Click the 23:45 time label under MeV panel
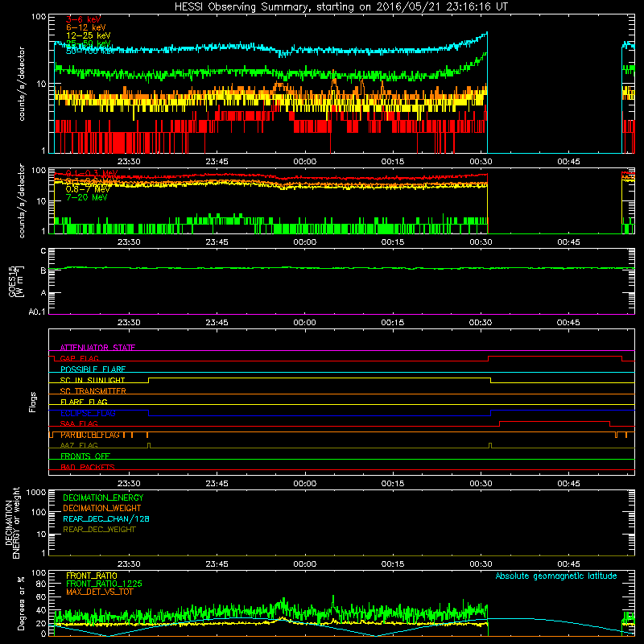The image size is (644, 644). tap(217, 242)
